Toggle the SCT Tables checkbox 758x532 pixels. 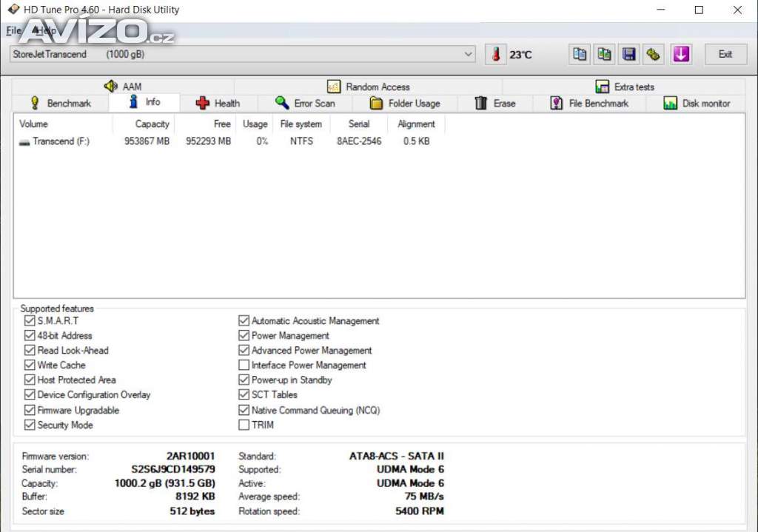coord(244,395)
